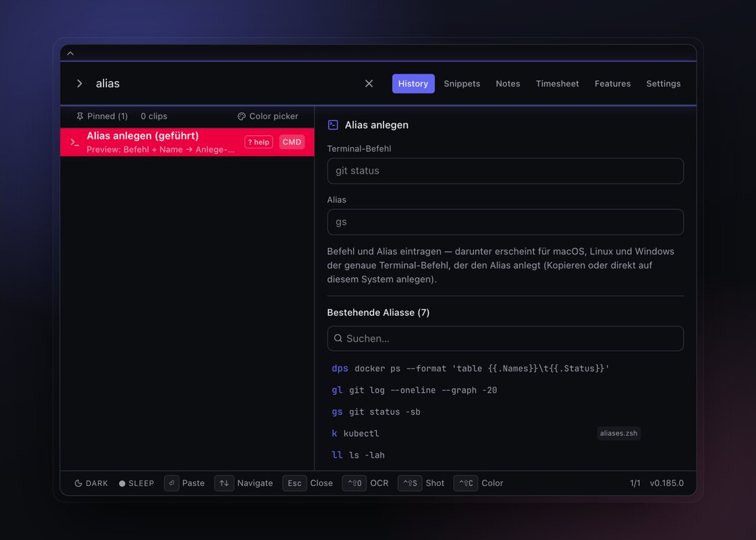756x540 pixels.
Task: Open the Color picker palette icon
Action: (242, 116)
